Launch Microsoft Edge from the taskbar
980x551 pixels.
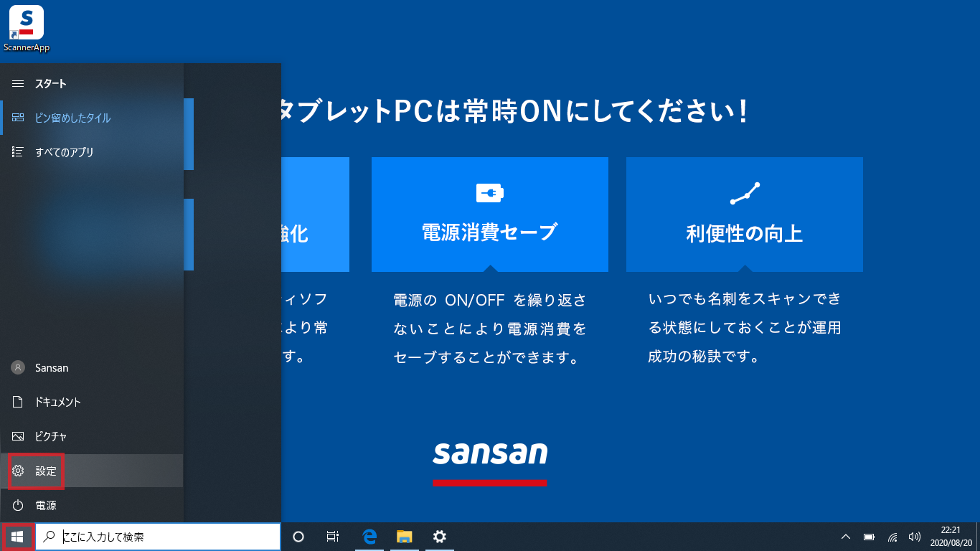369,537
